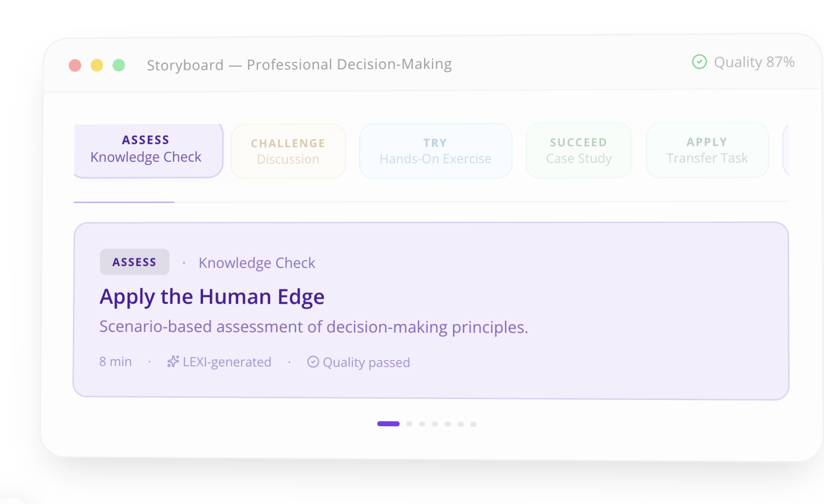Screen dimensions: 824x504
Task: Click the Quality passed checkmark icon
Action: pyautogui.click(x=313, y=362)
